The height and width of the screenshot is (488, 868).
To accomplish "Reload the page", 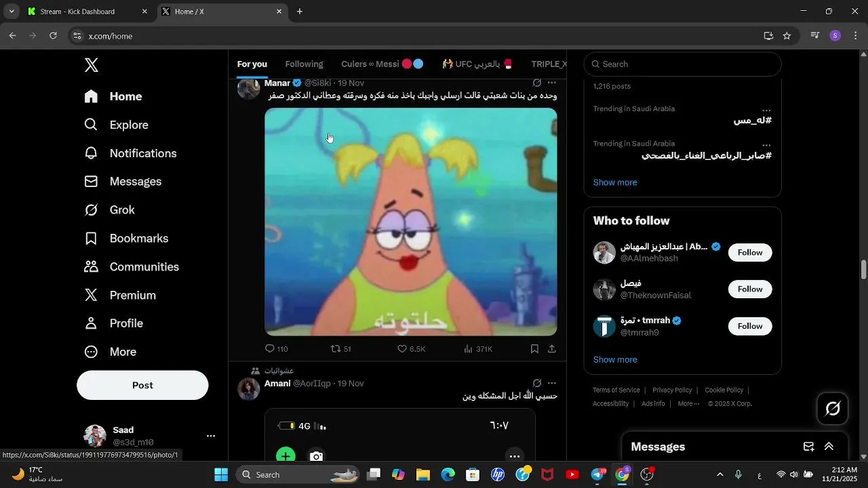I will [53, 36].
